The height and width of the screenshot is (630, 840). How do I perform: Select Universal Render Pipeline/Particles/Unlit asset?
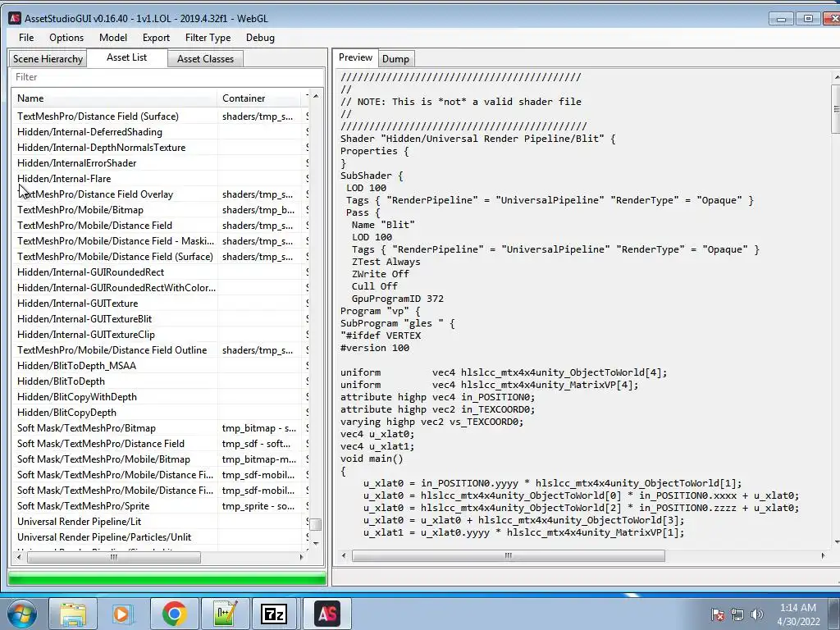(160, 536)
